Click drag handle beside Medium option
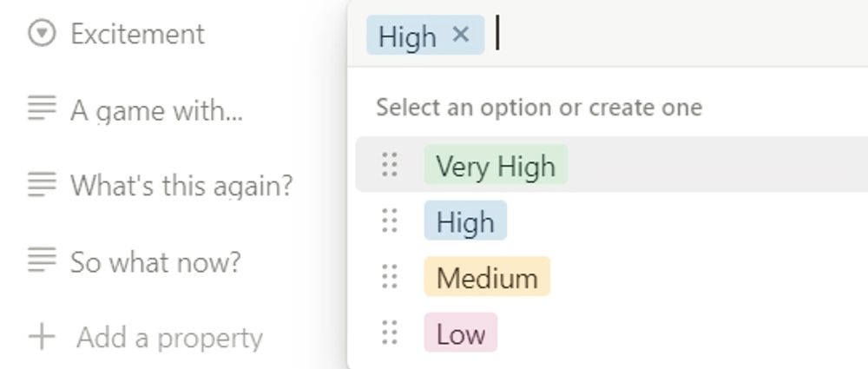Image resolution: width=868 pixels, height=369 pixels. 390,278
